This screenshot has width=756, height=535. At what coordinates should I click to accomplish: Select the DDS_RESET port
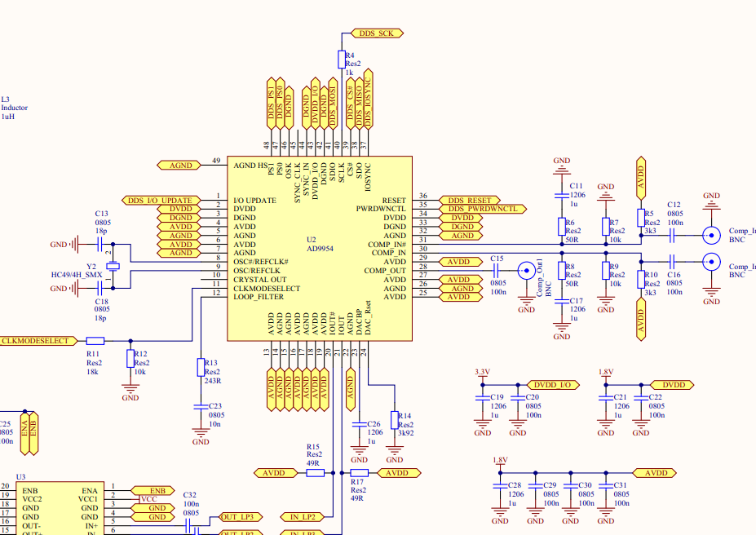[470, 200]
